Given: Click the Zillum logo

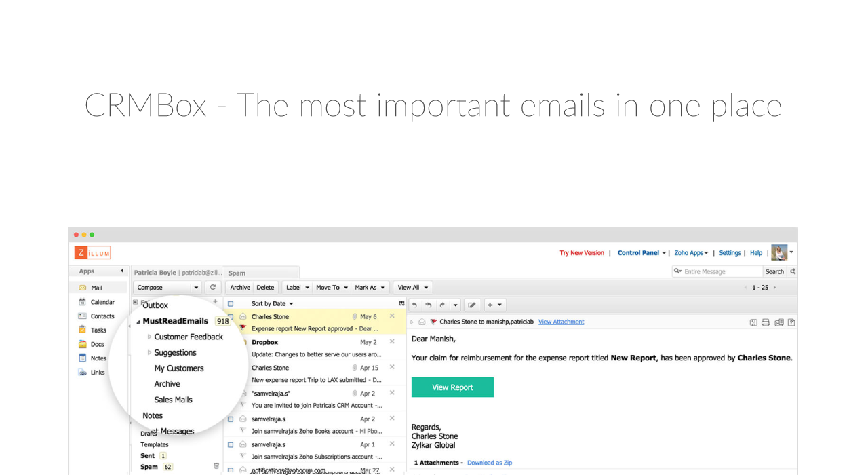Looking at the screenshot, I should [x=92, y=252].
